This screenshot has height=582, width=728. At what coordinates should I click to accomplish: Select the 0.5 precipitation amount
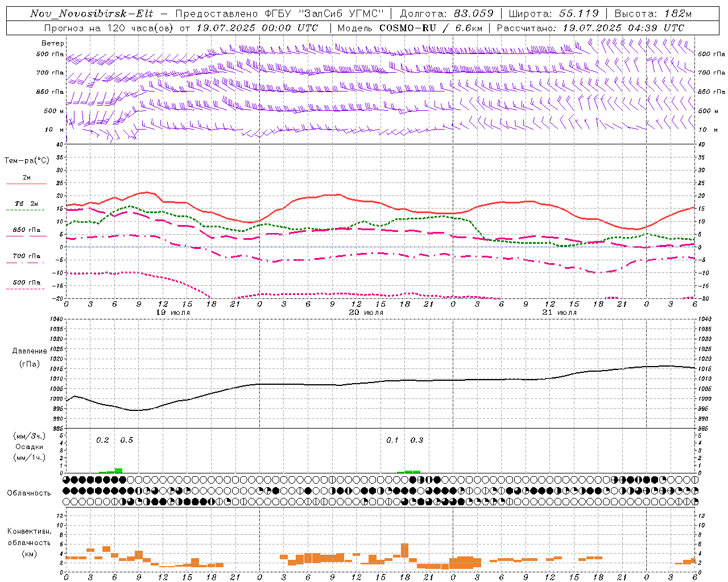point(126,440)
